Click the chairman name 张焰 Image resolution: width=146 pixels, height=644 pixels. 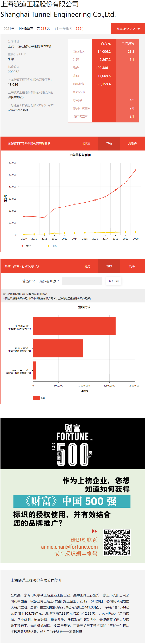pyautogui.click(x=11, y=59)
